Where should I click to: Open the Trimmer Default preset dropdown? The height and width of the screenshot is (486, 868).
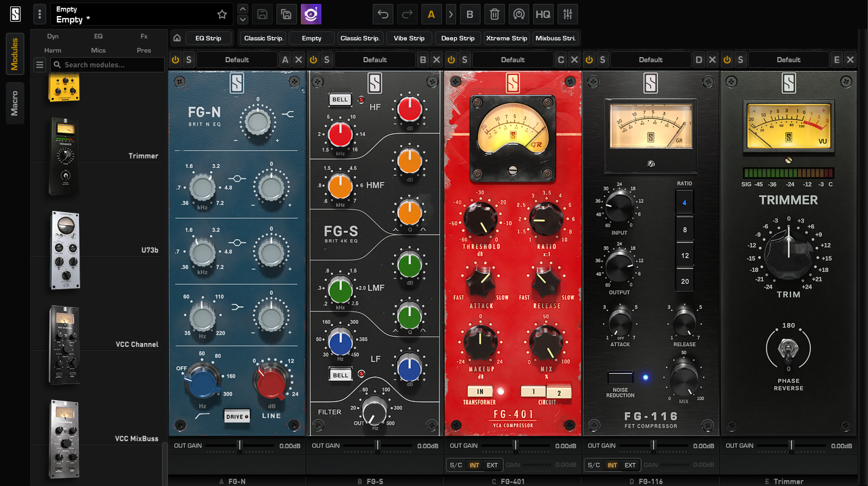click(x=788, y=60)
